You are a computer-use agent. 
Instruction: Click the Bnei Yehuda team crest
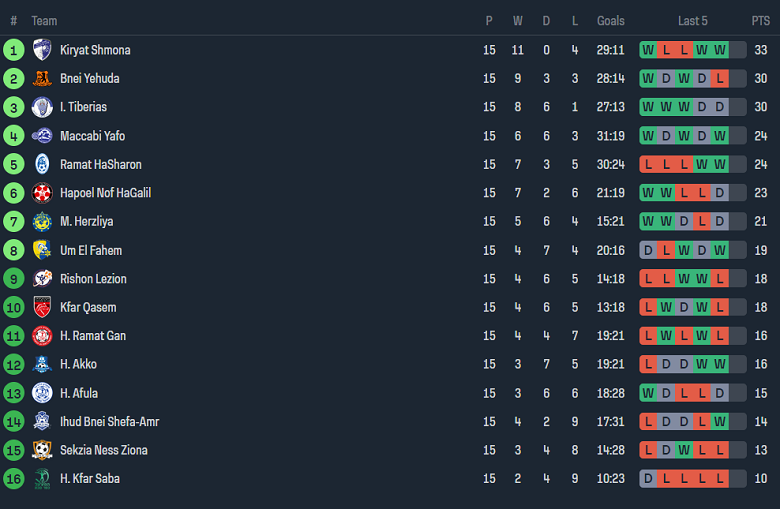point(42,78)
